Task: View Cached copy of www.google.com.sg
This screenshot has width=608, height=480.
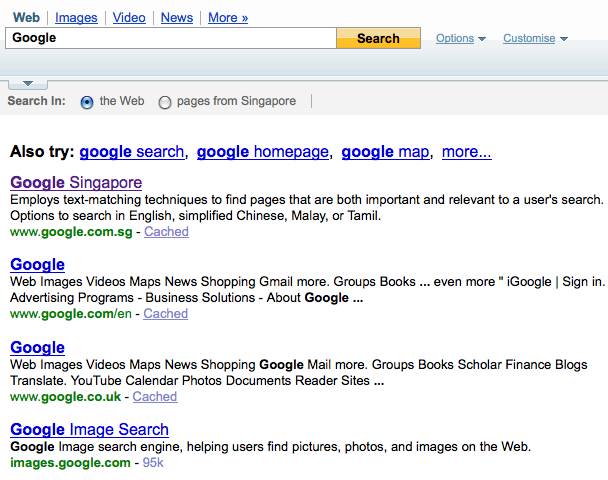Action: pos(166,231)
